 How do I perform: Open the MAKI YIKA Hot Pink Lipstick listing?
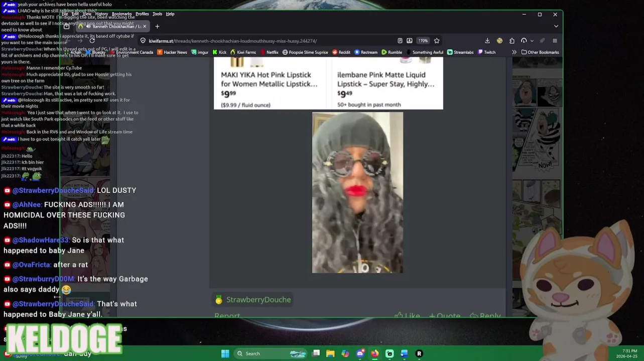coord(269,79)
